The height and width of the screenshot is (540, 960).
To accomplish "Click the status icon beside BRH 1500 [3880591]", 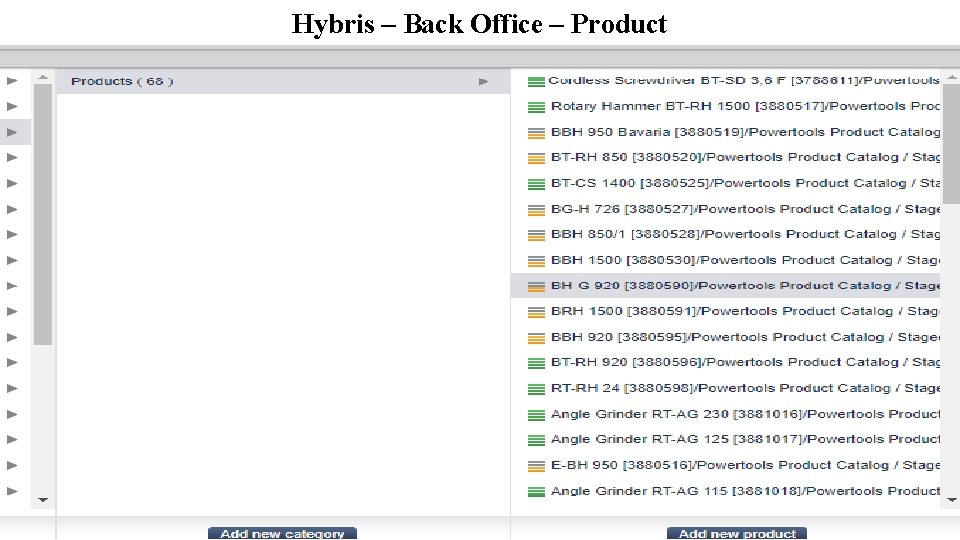I will (x=536, y=312).
